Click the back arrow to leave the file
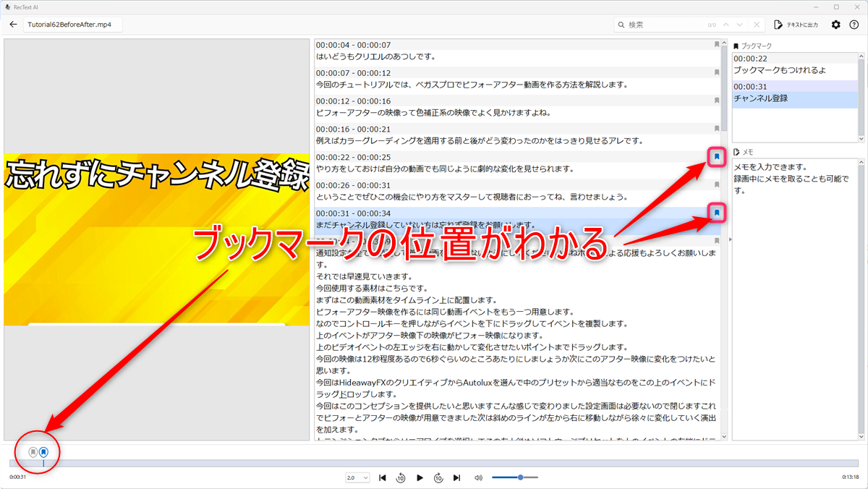Screen dimensions: 868x489 (13, 25)
